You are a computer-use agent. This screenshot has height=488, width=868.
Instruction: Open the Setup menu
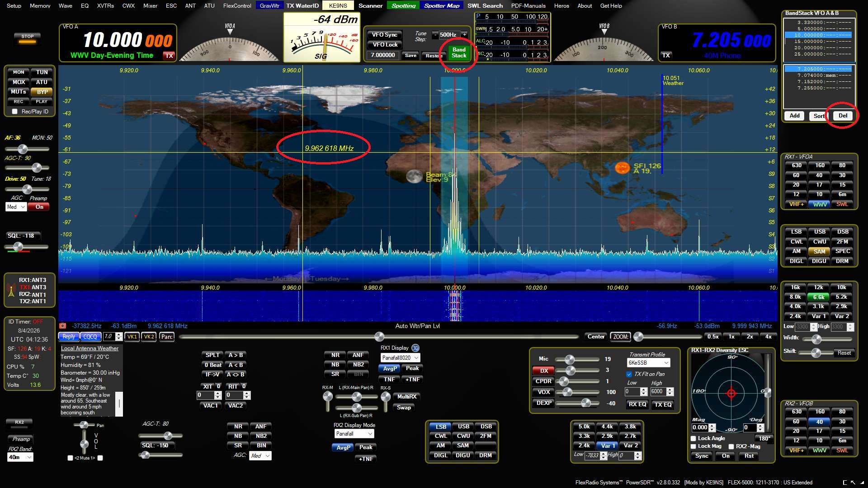pyautogui.click(x=14, y=6)
